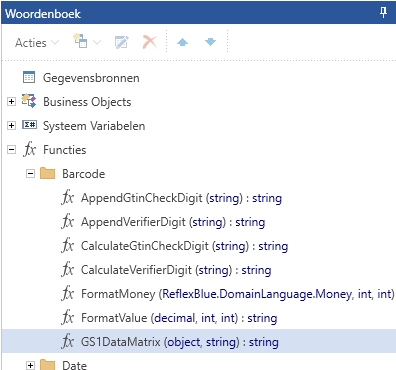Screen dimensions: 396x370
Task: Select AppendVerifierDigit function
Action: tap(173, 222)
